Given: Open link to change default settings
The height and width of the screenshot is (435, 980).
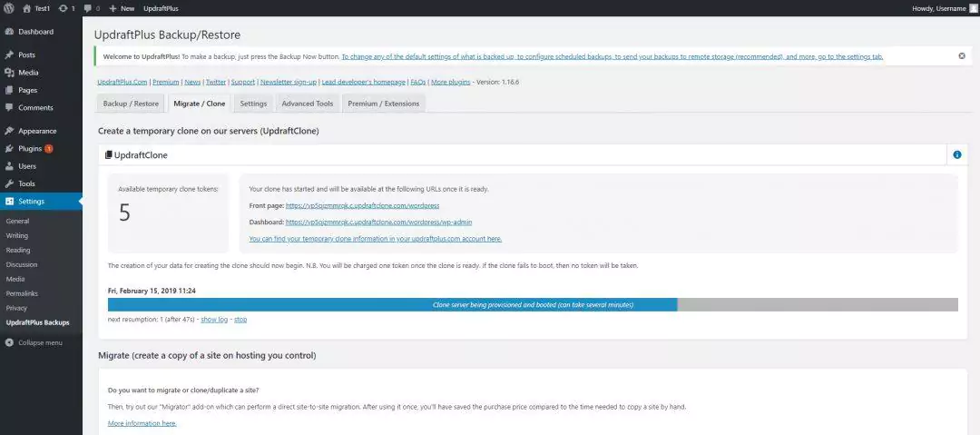Looking at the screenshot, I should coord(612,56).
